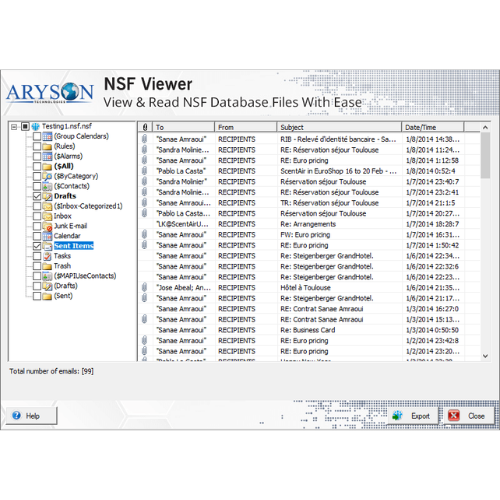Image resolution: width=500 pixels, height=500 pixels.
Task: Click the Calendar icon in folder tree
Action: [47, 236]
